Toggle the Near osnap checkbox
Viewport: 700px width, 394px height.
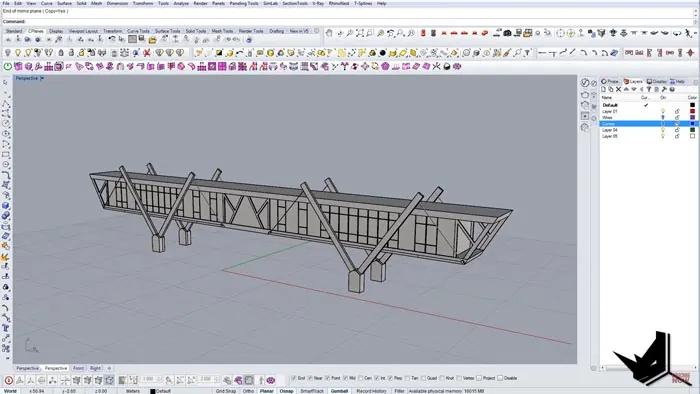click(x=310, y=378)
